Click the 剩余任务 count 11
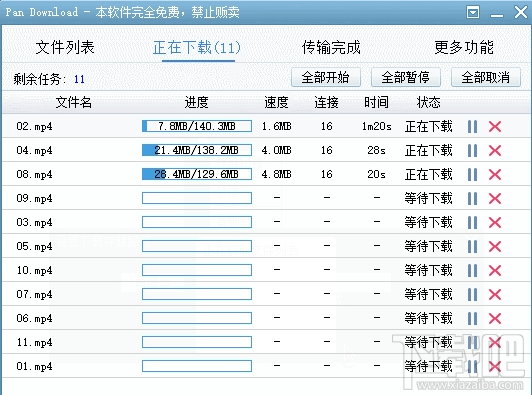 [x=79, y=79]
